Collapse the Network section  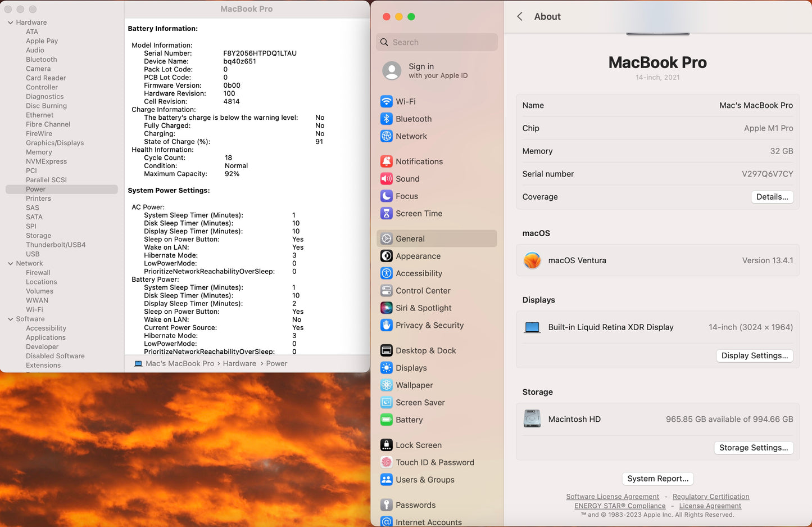point(10,263)
